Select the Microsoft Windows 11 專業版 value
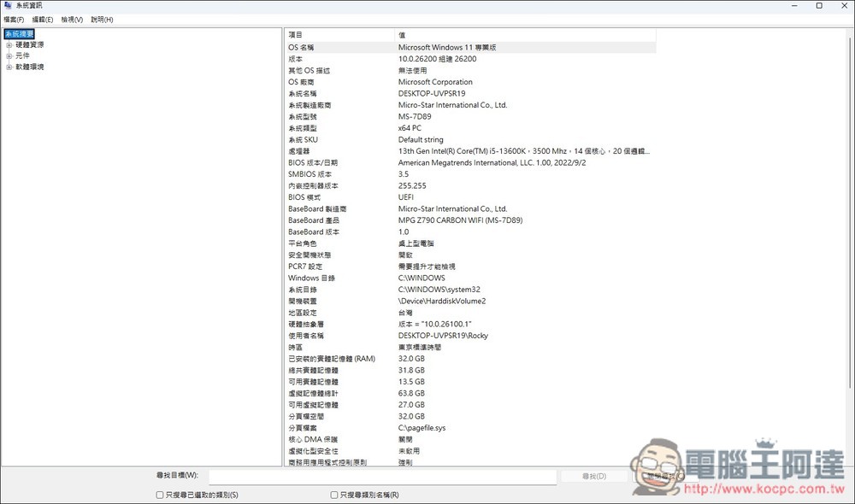 pyautogui.click(x=447, y=47)
